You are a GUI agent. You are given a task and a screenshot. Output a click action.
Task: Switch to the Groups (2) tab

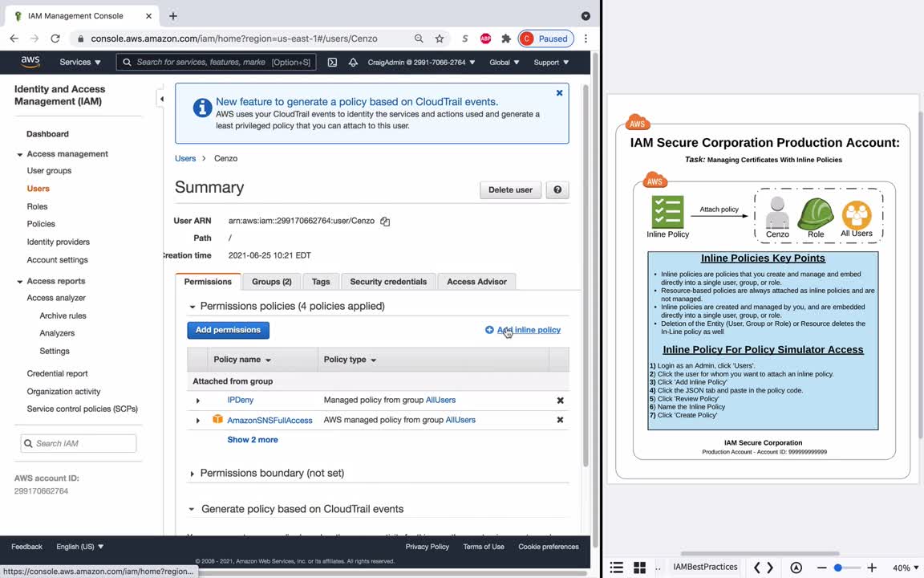[272, 281]
